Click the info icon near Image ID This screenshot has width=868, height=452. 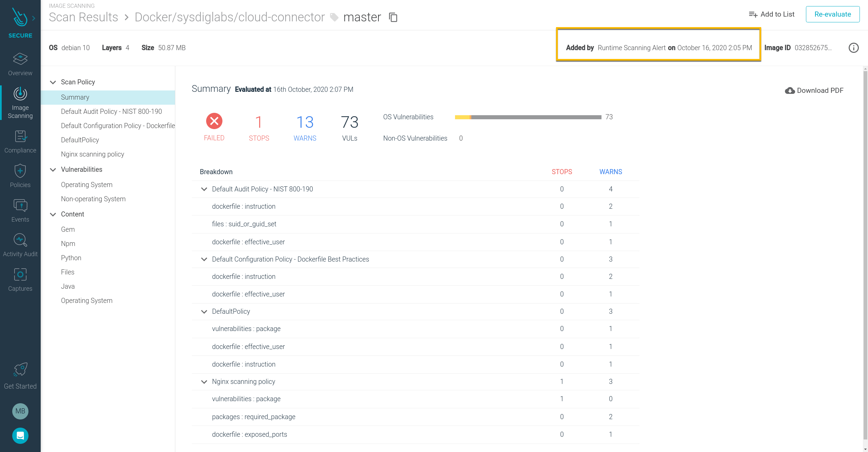click(853, 48)
